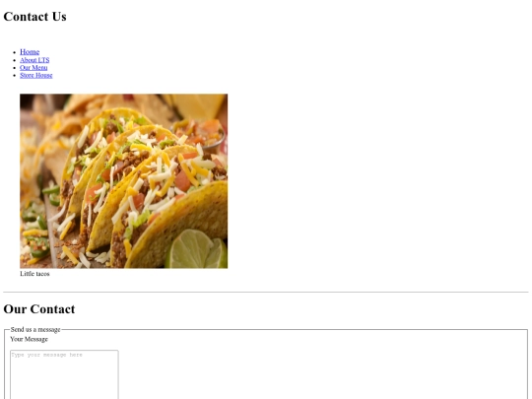The height and width of the screenshot is (399, 532).
Task: Click the tacos photo
Action: (x=124, y=181)
